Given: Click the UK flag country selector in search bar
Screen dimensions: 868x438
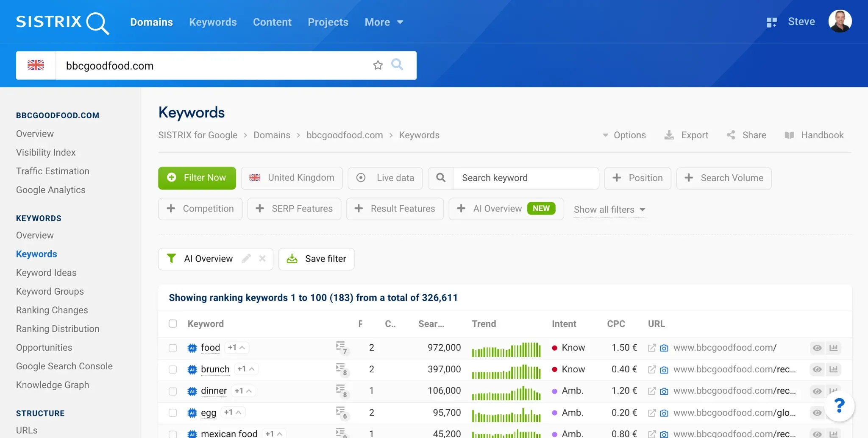Looking at the screenshot, I should click(x=36, y=65).
